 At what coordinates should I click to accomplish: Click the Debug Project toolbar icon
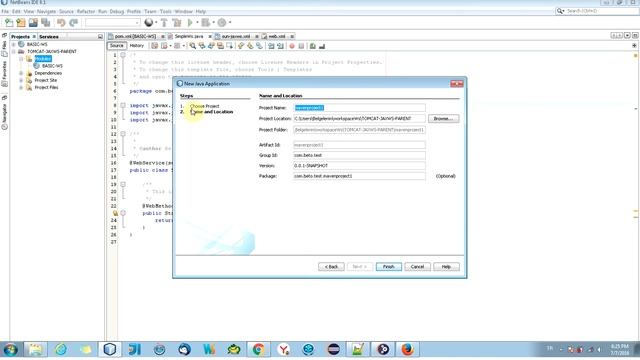(x=206, y=22)
